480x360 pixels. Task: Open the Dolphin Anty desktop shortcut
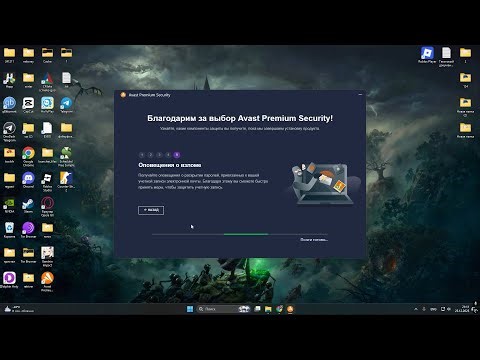pos(9,280)
